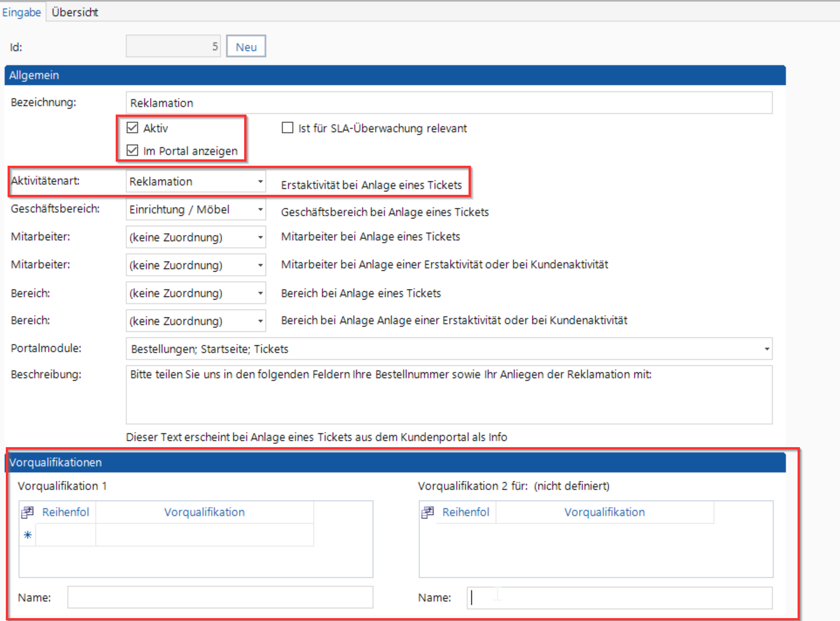Open Bereich bei Erstaktivität oder Kundenaktivität dropdown
Screen dimensions: 840x621
tap(260, 321)
